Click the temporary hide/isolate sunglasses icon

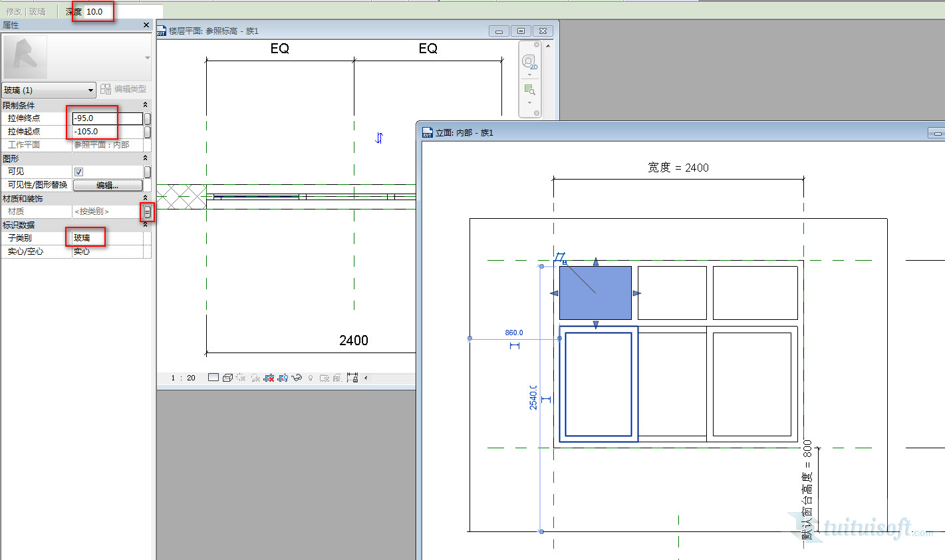(x=297, y=378)
